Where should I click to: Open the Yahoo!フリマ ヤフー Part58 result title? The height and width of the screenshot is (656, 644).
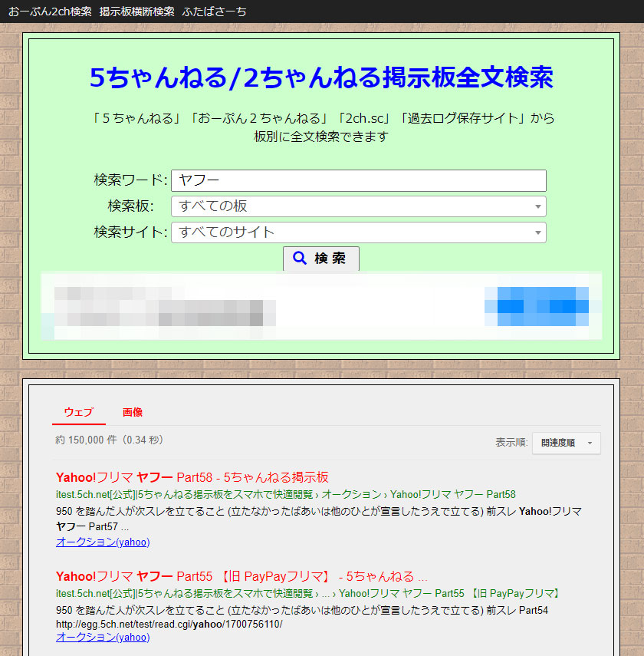click(192, 476)
